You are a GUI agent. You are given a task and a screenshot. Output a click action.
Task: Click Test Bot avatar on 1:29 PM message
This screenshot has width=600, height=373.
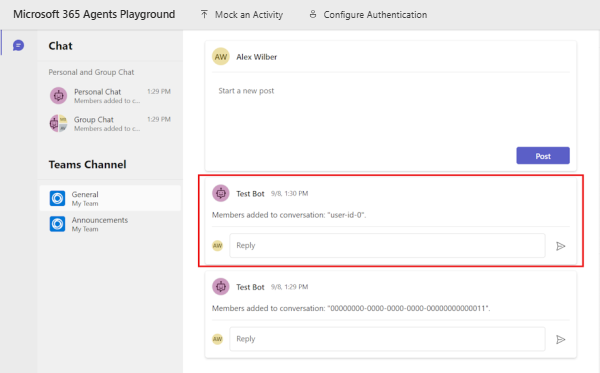click(x=221, y=287)
